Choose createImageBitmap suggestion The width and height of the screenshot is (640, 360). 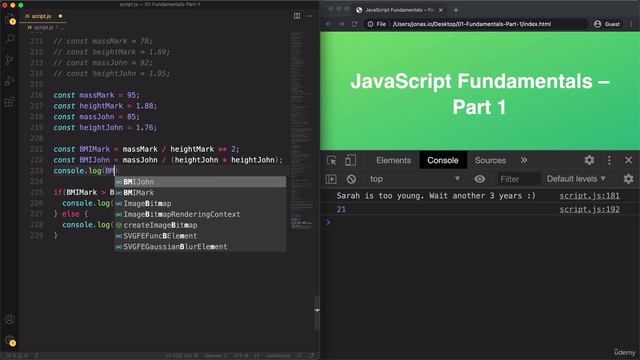pos(200,225)
